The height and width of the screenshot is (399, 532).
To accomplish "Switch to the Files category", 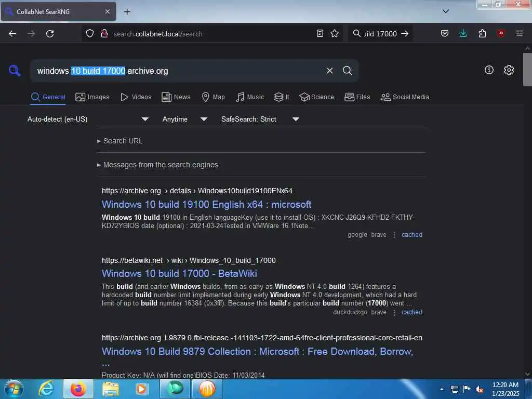I will [357, 97].
